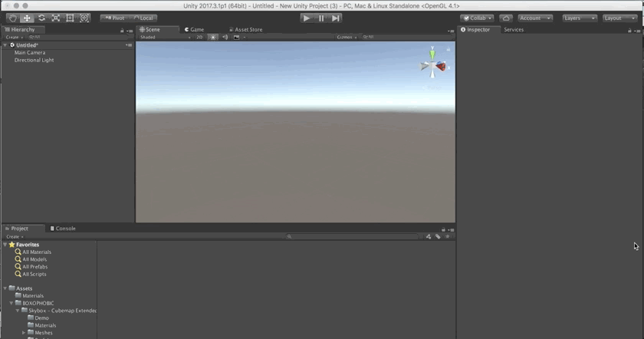Click Search by Label icon in Project
Screen dimensions: 644x339
point(438,236)
